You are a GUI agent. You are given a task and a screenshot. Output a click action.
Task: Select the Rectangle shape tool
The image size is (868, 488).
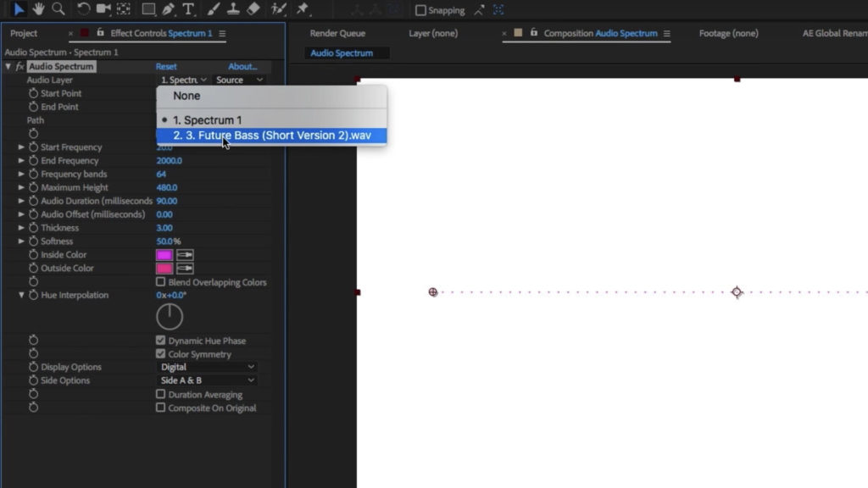pos(147,8)
